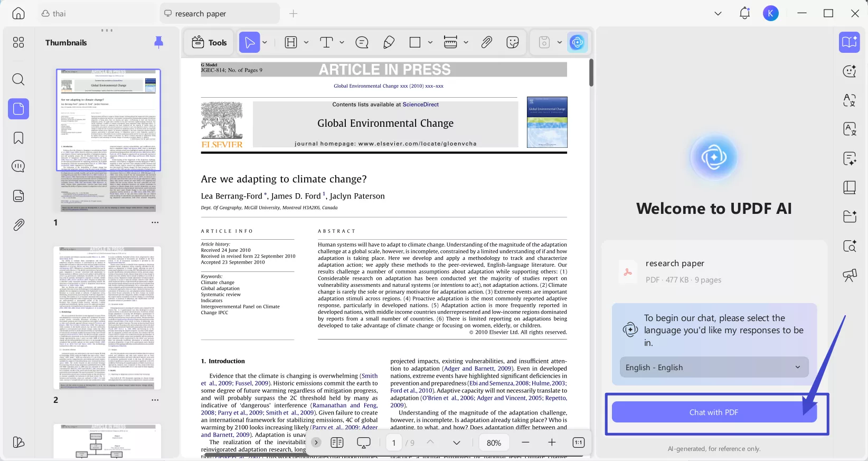Open a new tab with plus
This screenshot has width=868, height=461.
[x=294, y=13]
